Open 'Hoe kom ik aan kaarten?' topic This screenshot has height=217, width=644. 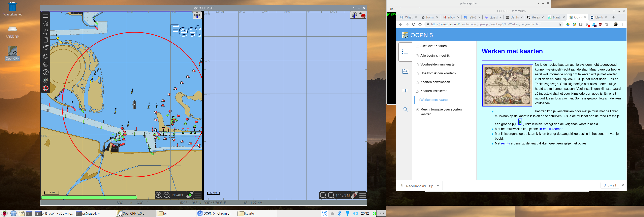tap(438, 73)
